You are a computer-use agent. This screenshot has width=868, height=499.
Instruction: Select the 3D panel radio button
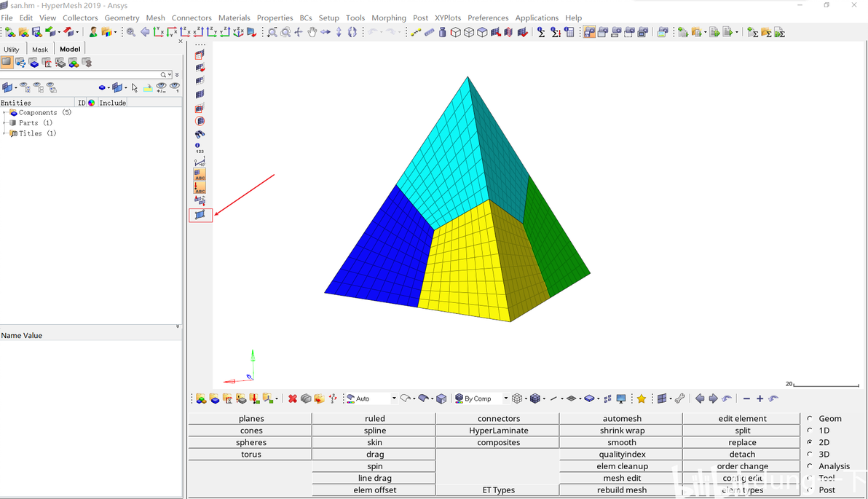pyautogui.click(x=810, y=454)
